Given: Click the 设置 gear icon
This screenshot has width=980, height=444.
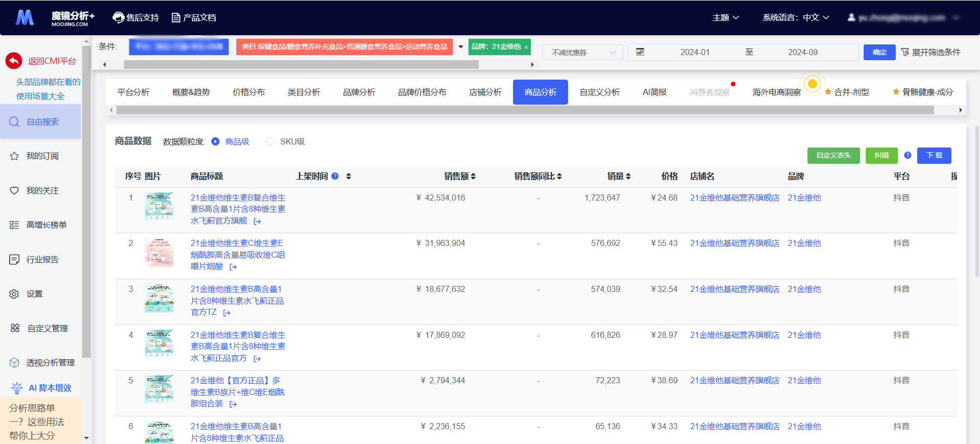Looking at the screenshot, I should pyautogui.click(x=14, y=294).
